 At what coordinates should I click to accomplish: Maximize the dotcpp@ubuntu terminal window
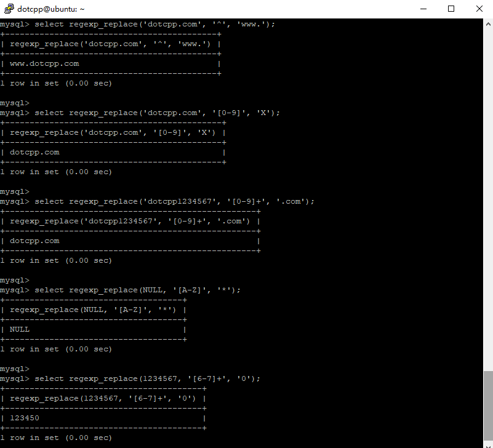point(451,9)
